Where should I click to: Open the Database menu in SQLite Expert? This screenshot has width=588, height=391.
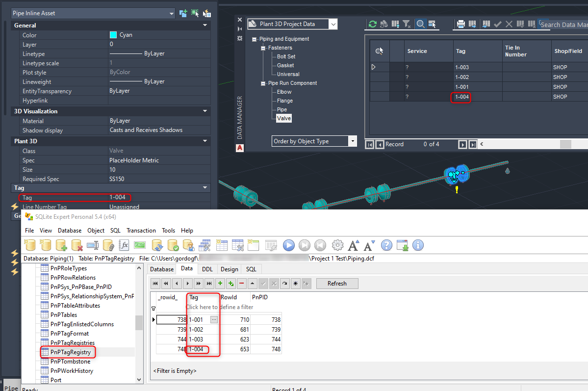pos(69,231)
